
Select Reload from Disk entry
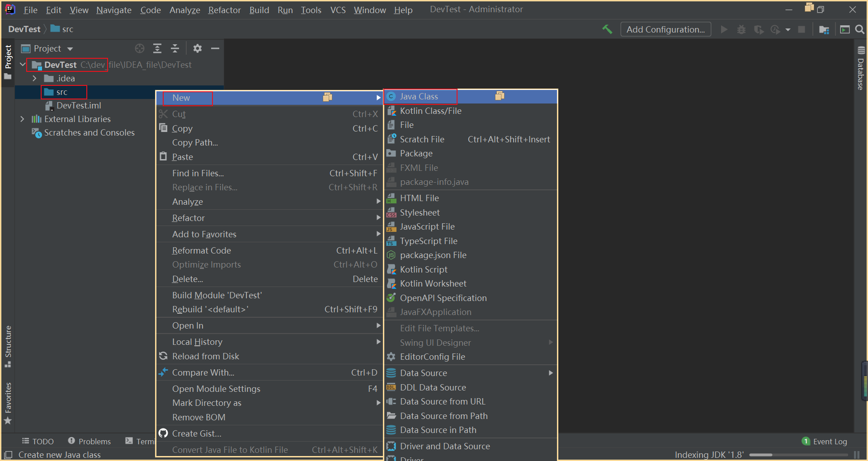pyautogui.click(x=269, y=356)
